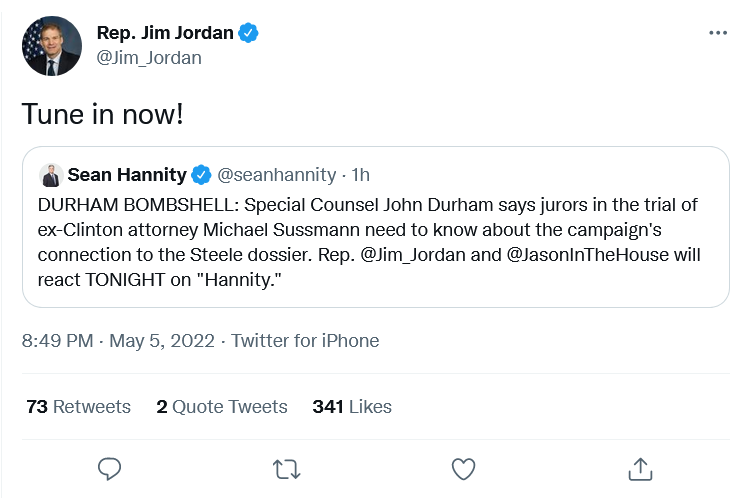This screenshot has width=748, height=498.
Task: View the 73 Retweets list
Action: (x=78, y=407)
